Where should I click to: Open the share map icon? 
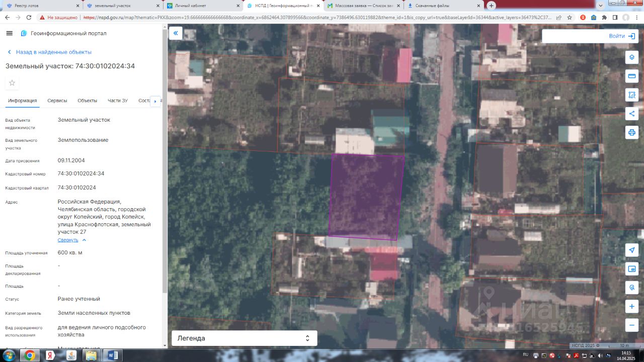(632, 114)
